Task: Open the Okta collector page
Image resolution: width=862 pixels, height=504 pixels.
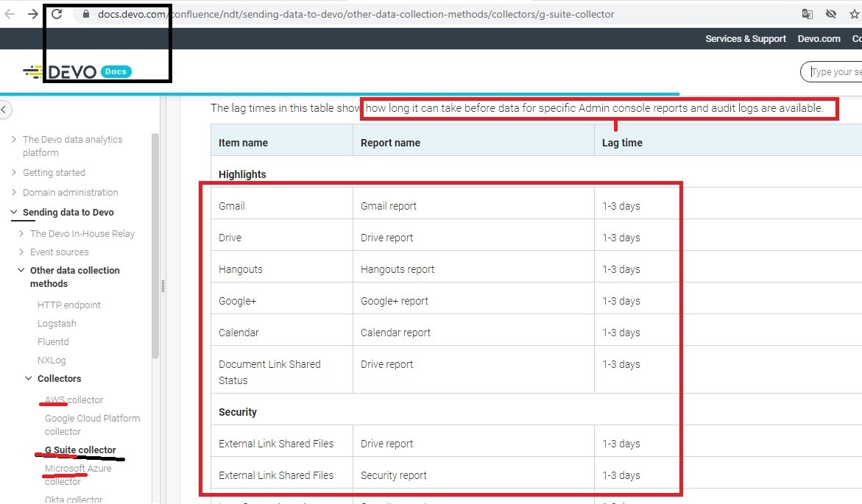Action: click(74, 499)
